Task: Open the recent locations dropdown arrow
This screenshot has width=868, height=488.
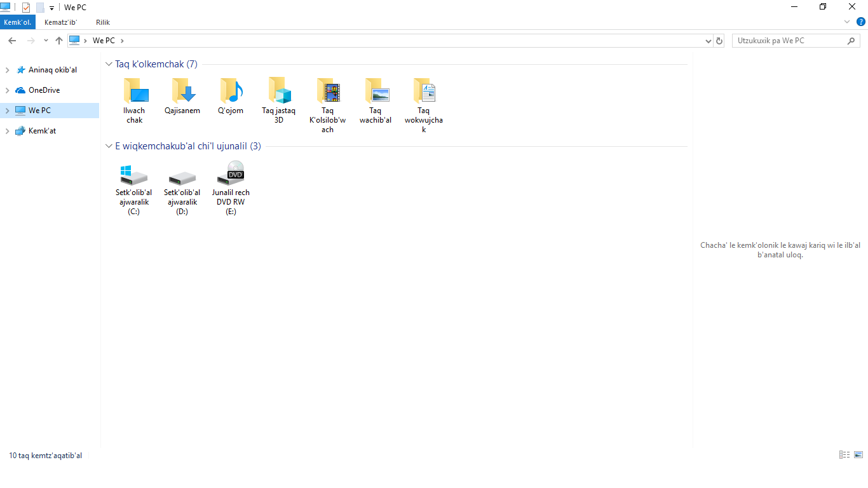Action: point(46,41)
